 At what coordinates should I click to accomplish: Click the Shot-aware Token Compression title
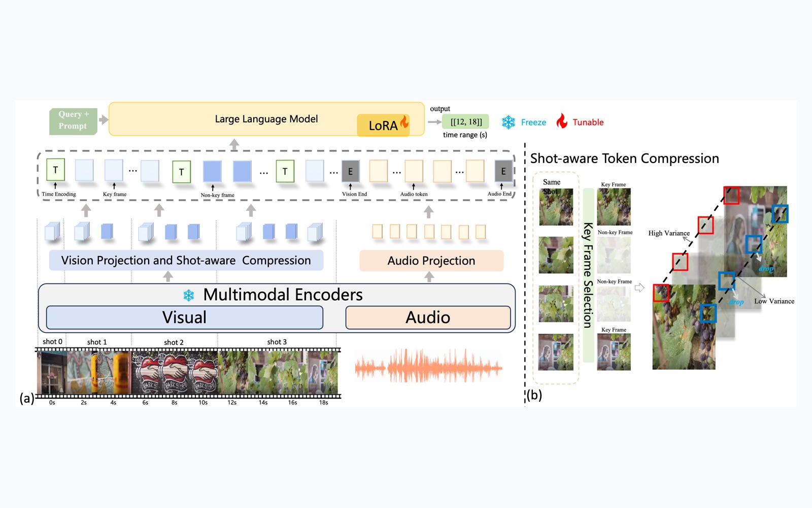[x=625, y=158]
